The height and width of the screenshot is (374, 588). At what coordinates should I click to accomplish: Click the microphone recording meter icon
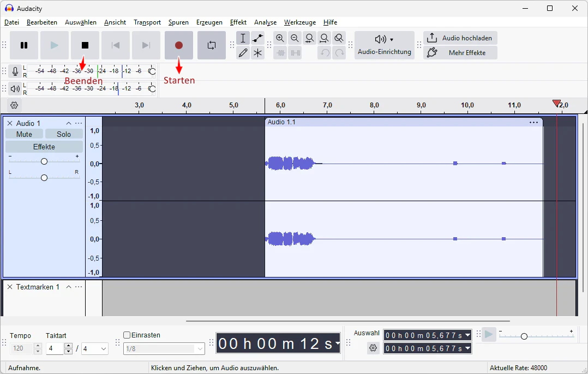[x=15, y=71]
